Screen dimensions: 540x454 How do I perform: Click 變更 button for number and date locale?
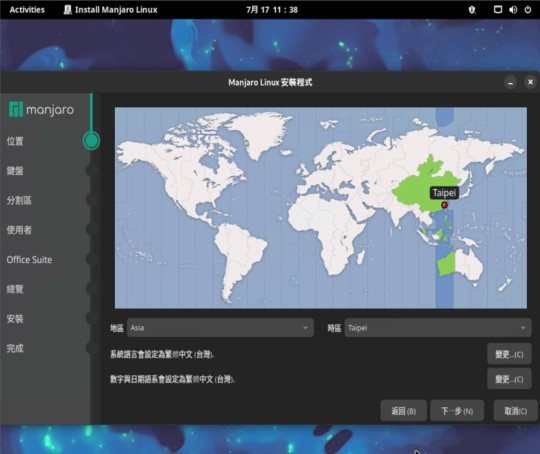pos(509,379)
